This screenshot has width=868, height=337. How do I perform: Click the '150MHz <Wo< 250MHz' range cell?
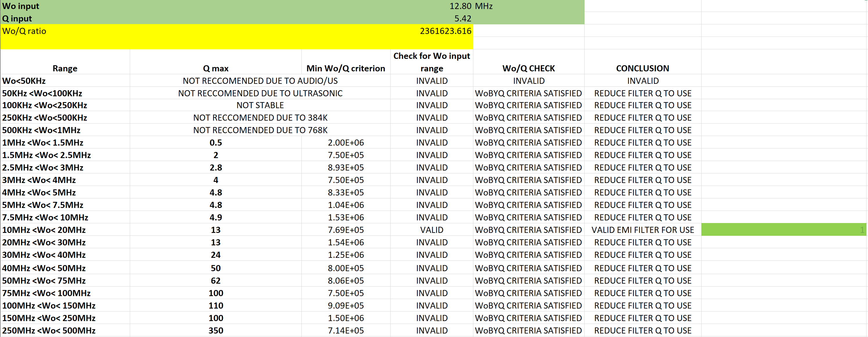click(65, 318)
